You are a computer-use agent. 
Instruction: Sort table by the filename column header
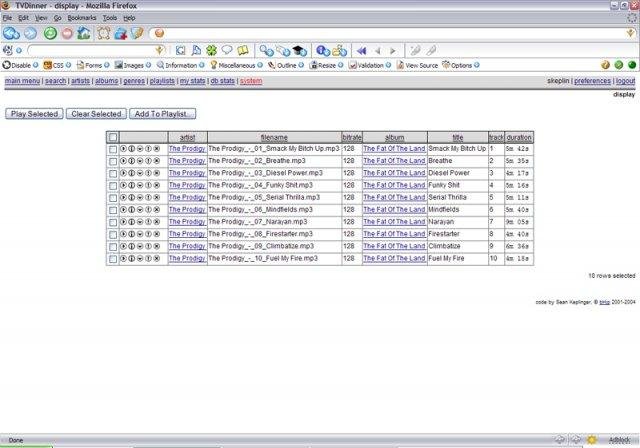[x=274, y=138]
